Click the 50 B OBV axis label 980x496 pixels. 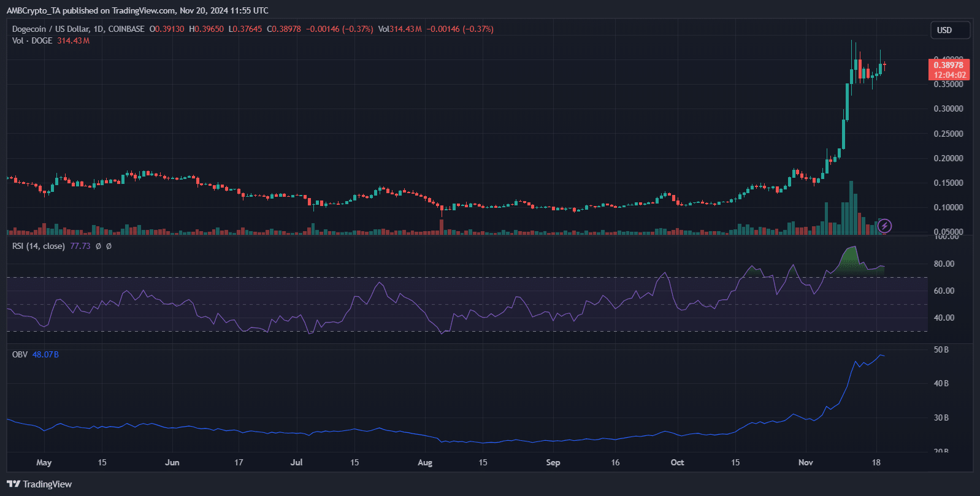click(x=941, y=349)
